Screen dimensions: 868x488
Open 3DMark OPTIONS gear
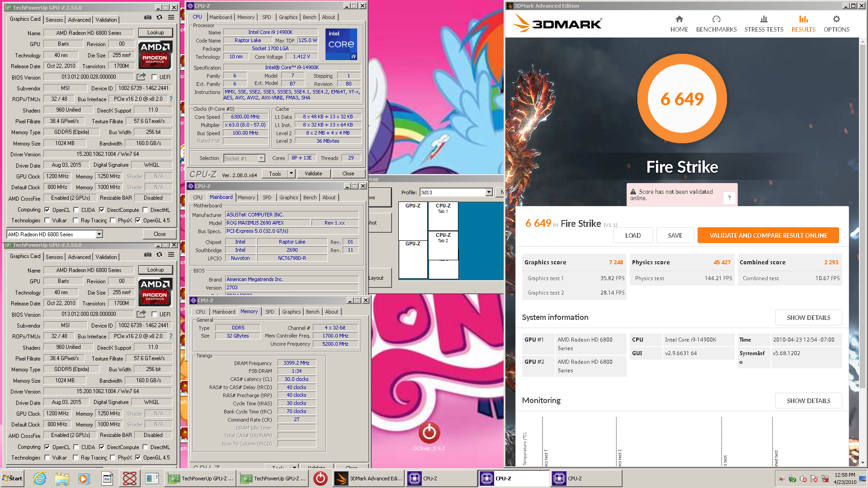click(836, 24)
